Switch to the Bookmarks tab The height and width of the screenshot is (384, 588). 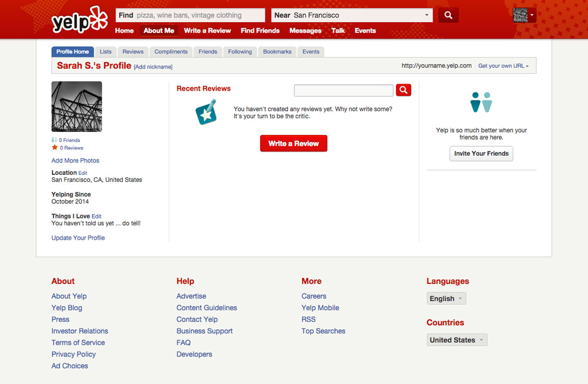pos(277,52)
